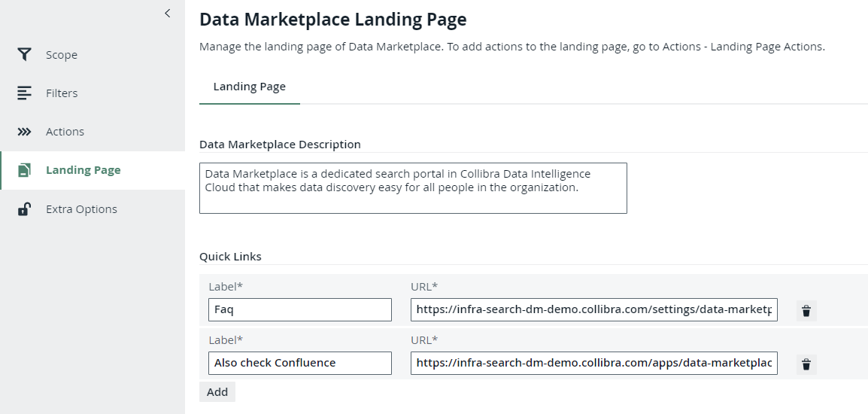Viewport: 868px width, 414px height.
Task: Click the Filters lines icon
Action: (25, 93)
